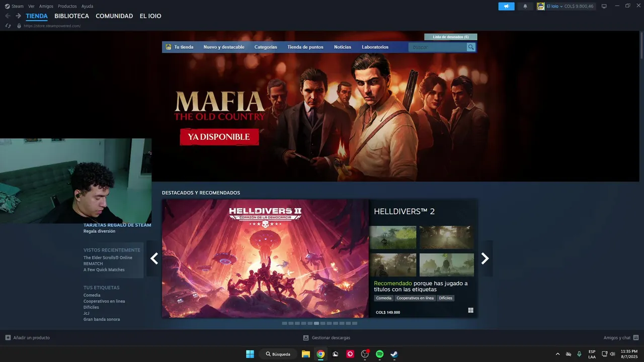Click the Tu tienda store icon
Screen dimensions: 644x362
tap(169, 47)
